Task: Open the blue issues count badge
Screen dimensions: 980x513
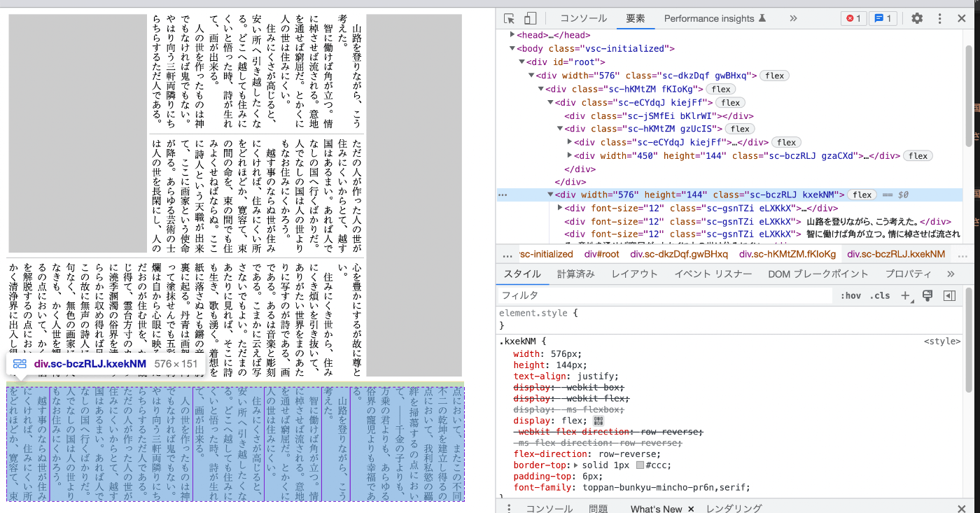Action: point(883,19)
